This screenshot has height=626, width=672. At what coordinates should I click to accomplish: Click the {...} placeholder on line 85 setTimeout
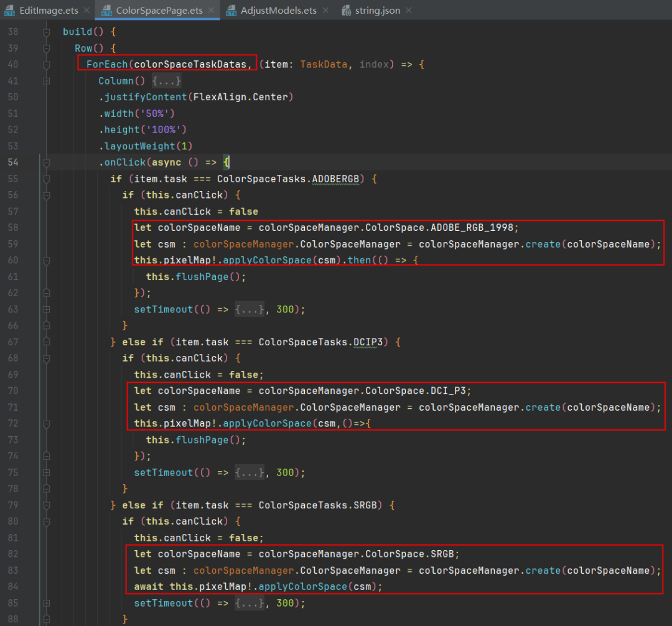pos(250,603)
